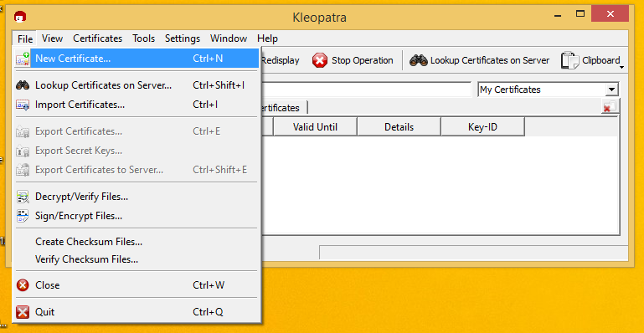Click the Key-ID column header
The image size is (644, 333).
(482, 127)
